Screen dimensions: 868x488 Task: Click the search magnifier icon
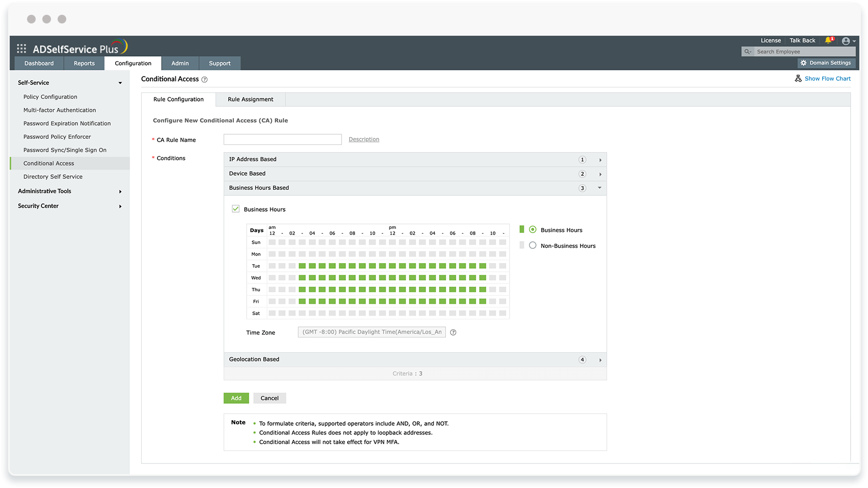tap(747, 52)
